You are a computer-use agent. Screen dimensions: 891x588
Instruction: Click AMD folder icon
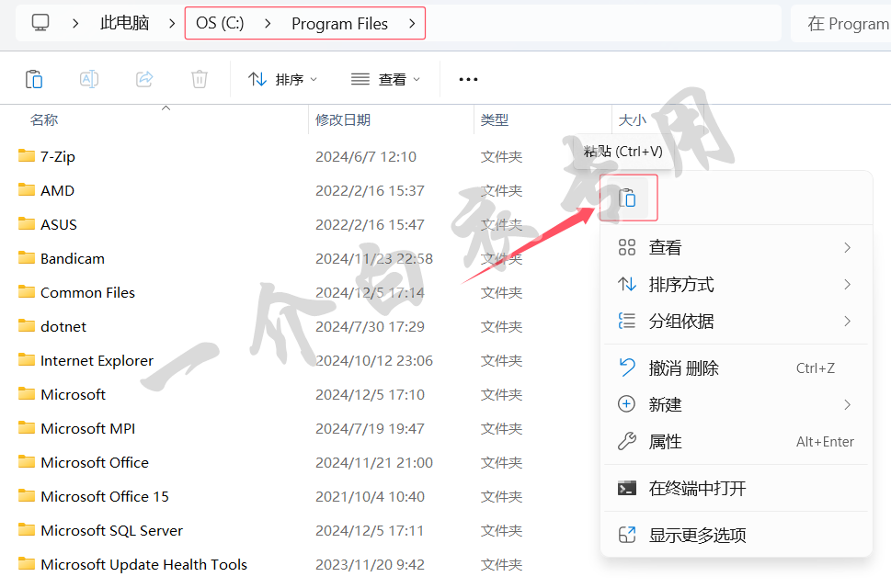pos(27,189)
